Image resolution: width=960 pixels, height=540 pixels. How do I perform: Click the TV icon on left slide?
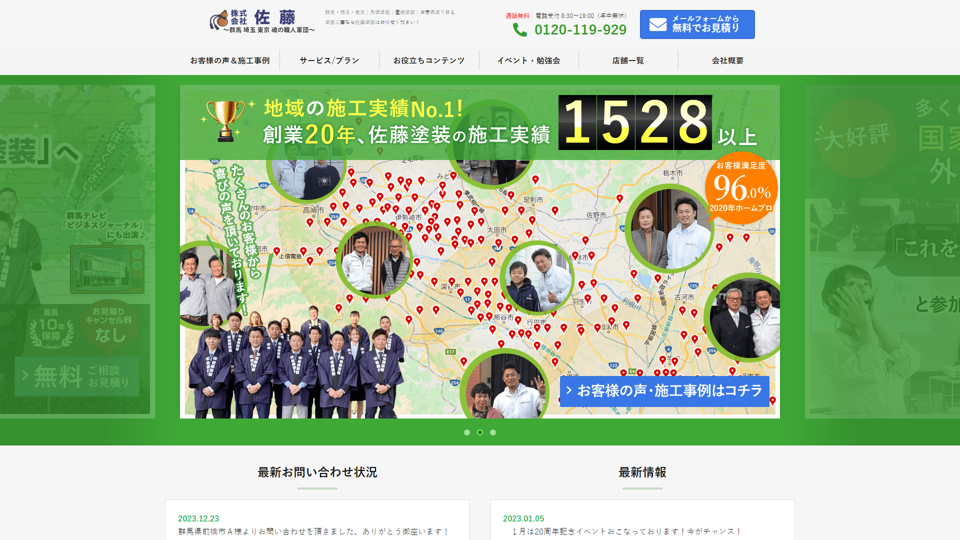[107, 269]
